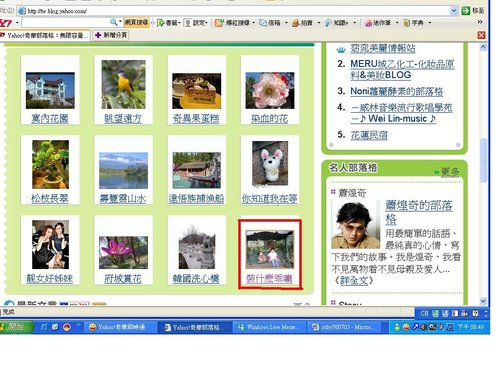This screenshot has width=500, height=375.
Task: Click the Windows 開始 Start button
Action: [16, 327]
